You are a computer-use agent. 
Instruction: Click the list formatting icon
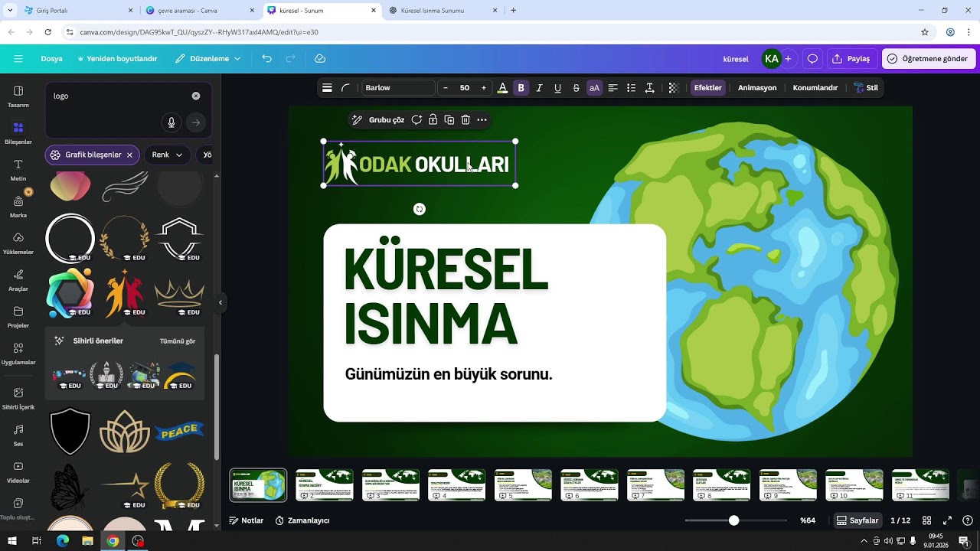(631, 88)
